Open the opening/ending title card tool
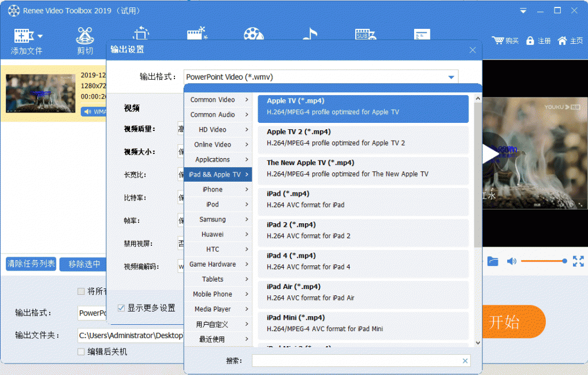Image resolution: width=588 pixels, height=375 pixels. (x=422, y=34)
